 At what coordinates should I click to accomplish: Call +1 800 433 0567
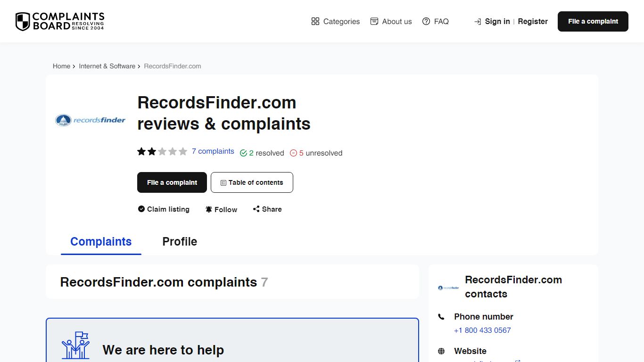point(482,330)
